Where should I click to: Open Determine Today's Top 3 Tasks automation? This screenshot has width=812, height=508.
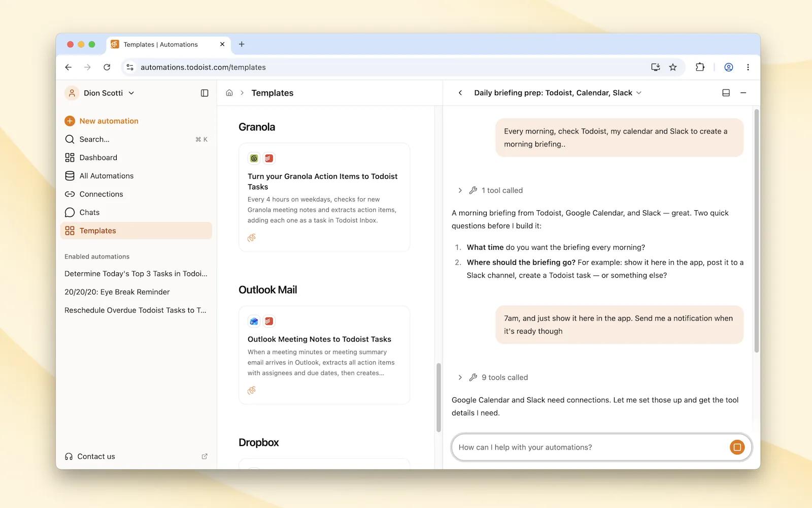[x=136, y=274]
